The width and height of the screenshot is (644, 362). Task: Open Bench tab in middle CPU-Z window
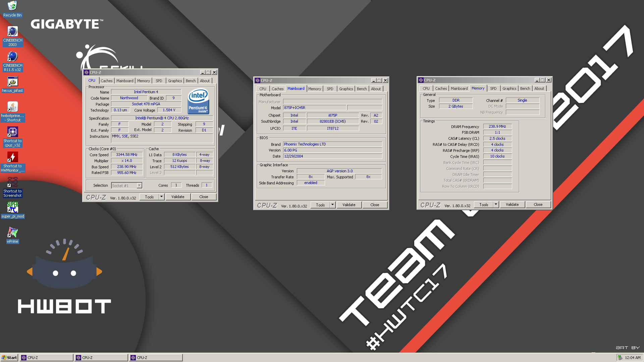pyautogui.click(x=362, y=89)
